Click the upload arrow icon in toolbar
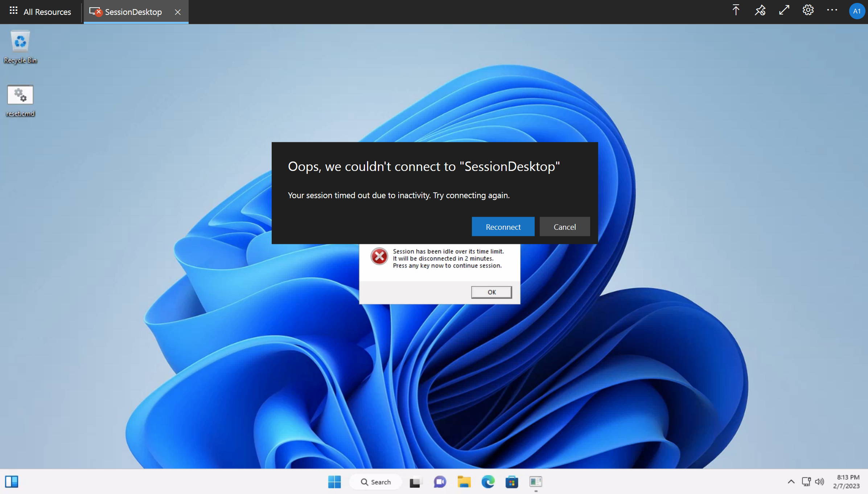 (x=736, y=10)
